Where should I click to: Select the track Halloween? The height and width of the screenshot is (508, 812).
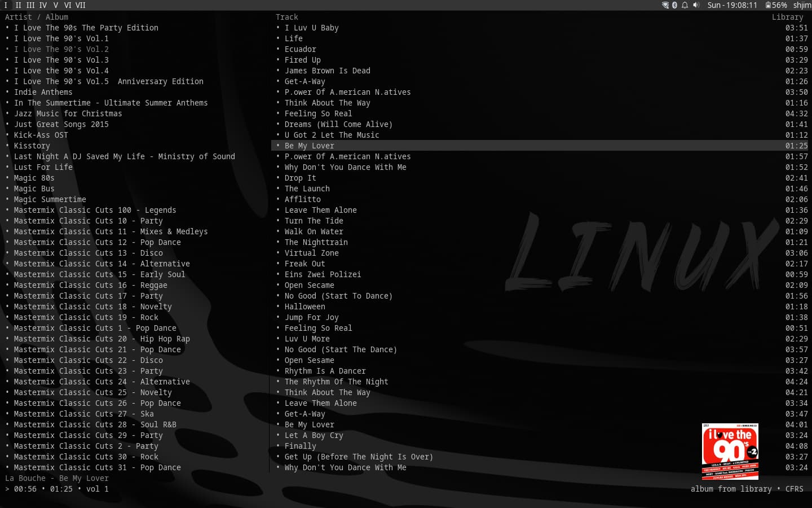(x=305, y=306)
